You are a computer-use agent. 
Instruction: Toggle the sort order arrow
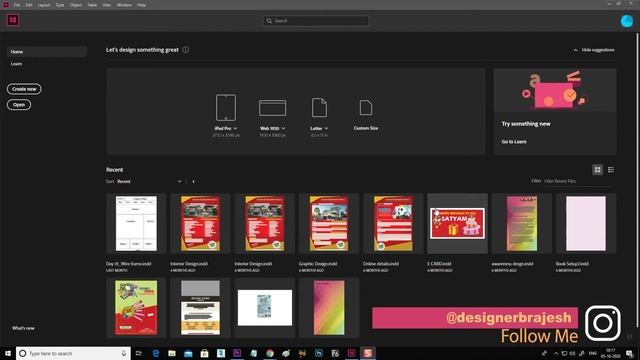click(x=193, y=181)
